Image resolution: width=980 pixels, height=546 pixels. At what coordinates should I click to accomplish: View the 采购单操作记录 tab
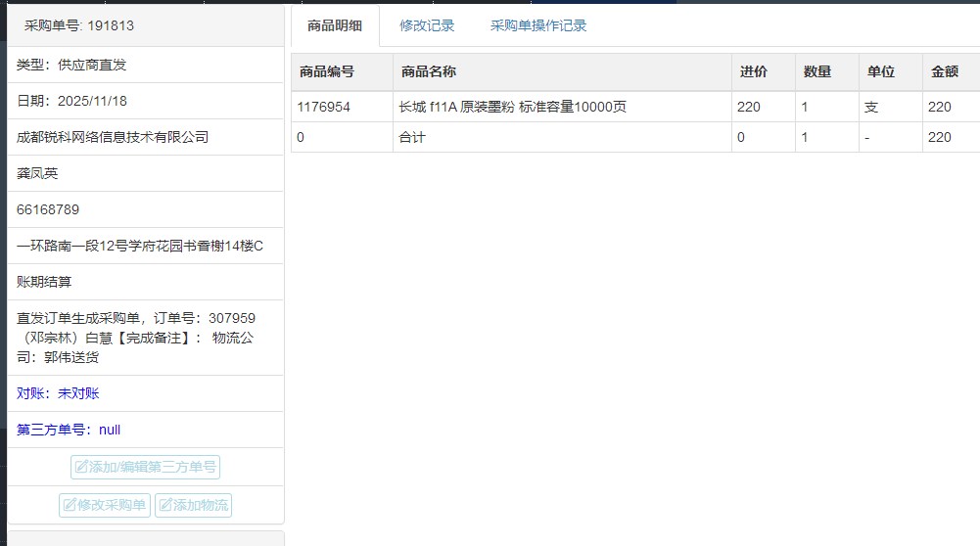(x=538, y=26)
